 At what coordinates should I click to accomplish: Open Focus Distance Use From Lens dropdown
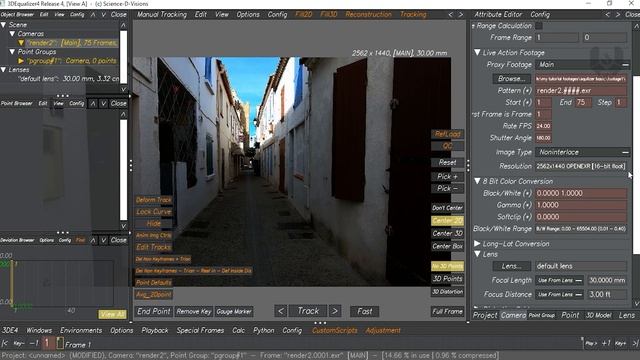[x=559, y=294]
